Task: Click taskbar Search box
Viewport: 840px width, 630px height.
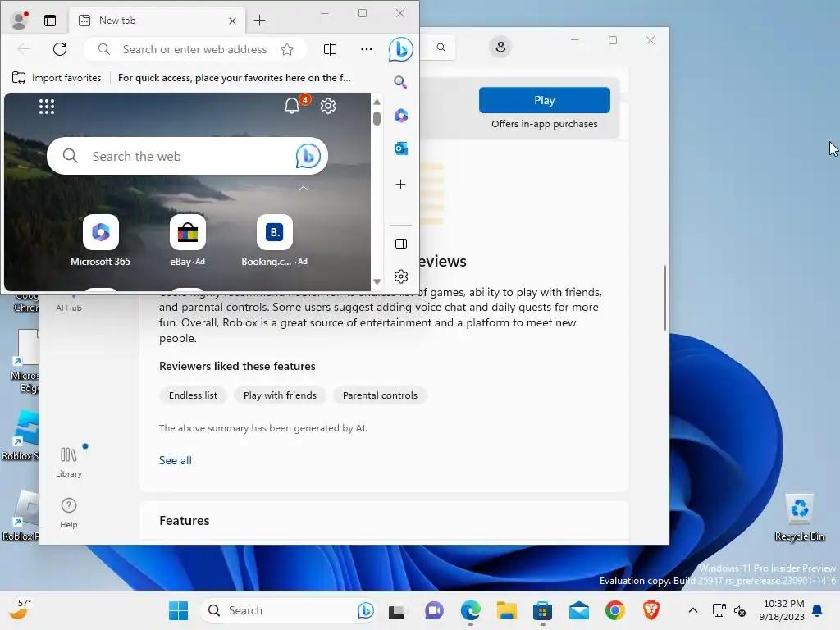Action: coord(288,610)
